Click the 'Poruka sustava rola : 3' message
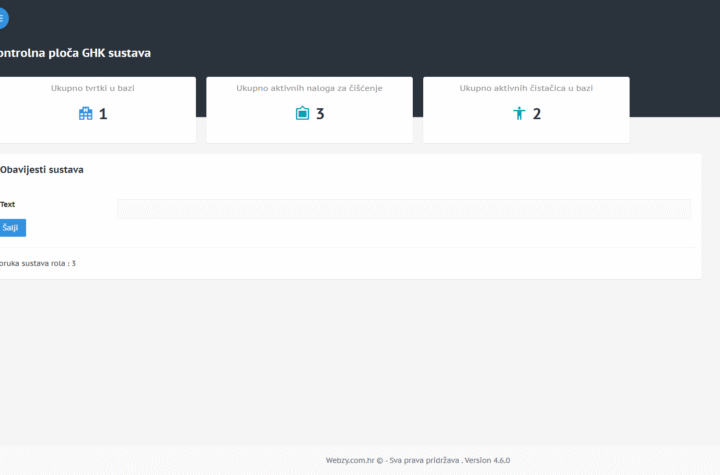The width and height of the screenshot is (720, 475). click(38, 263)
